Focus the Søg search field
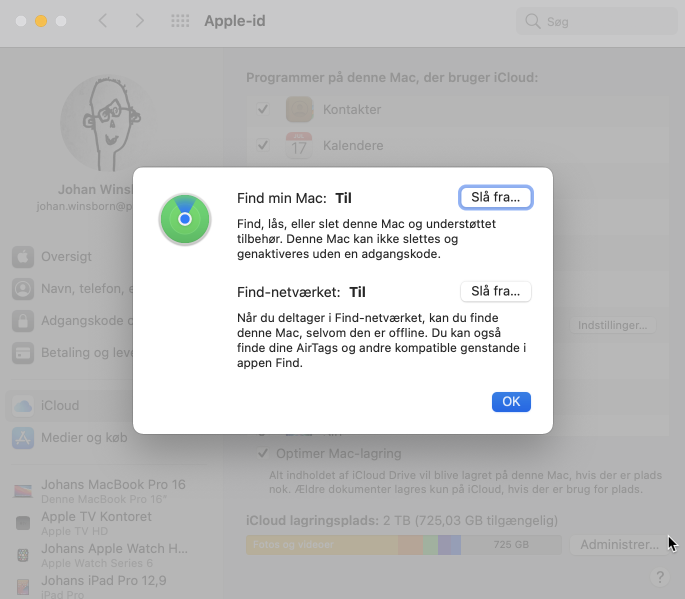685x599 pixels. [x=596, y=21]
